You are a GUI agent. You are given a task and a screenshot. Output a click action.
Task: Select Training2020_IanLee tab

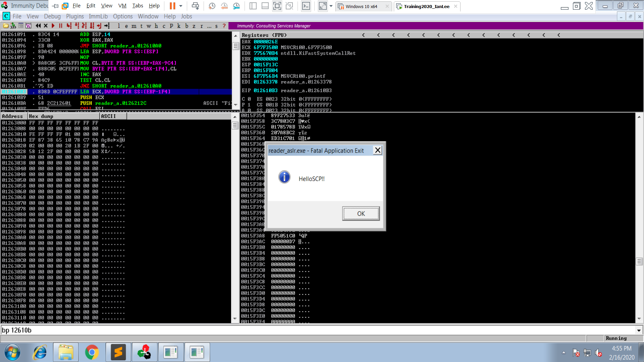click(427, 6)
